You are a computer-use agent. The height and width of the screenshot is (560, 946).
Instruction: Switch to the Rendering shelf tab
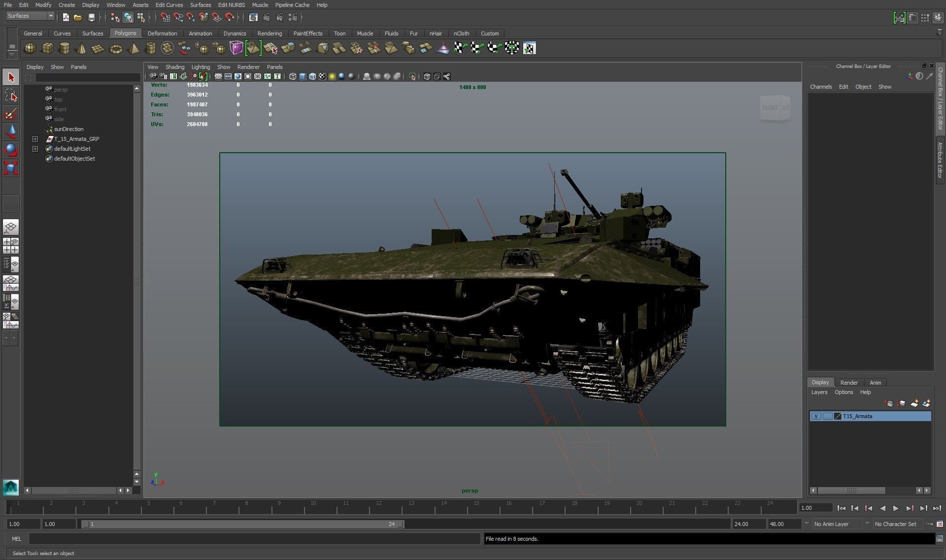(270, 33)
